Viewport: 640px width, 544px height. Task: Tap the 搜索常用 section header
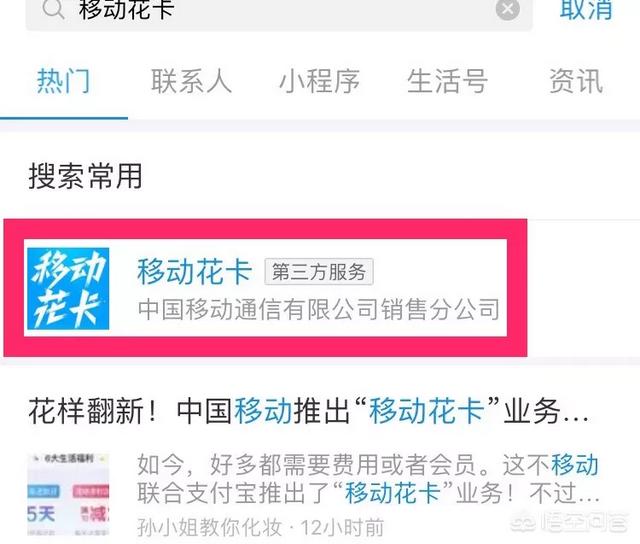86,176
